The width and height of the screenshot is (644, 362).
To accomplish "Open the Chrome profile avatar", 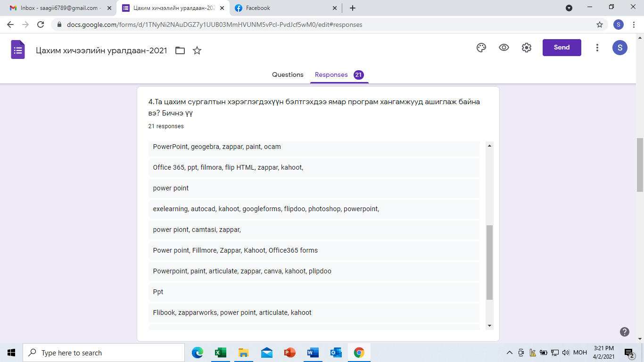I will pos(619,25).
